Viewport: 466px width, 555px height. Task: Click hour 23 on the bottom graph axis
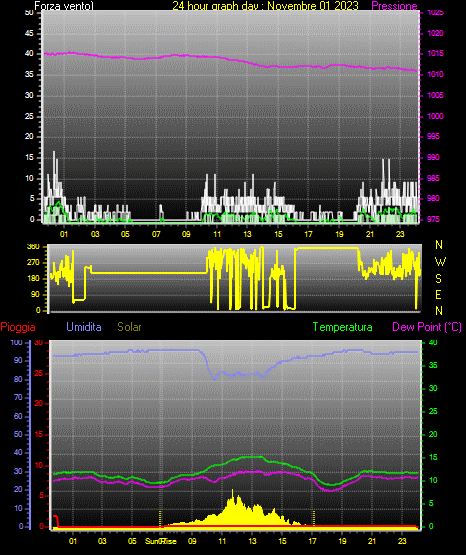pos(402,541)
